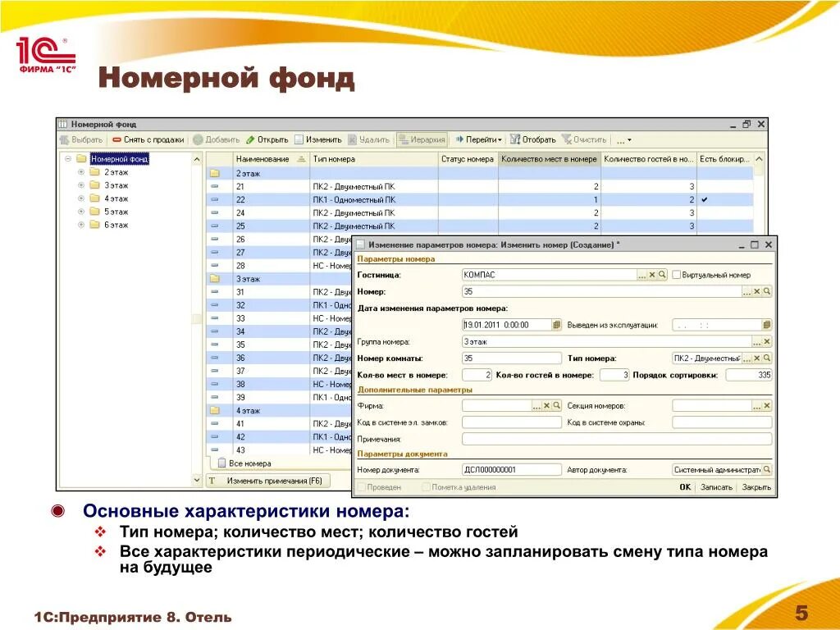Click the Примечания text field

pos(617,440)
